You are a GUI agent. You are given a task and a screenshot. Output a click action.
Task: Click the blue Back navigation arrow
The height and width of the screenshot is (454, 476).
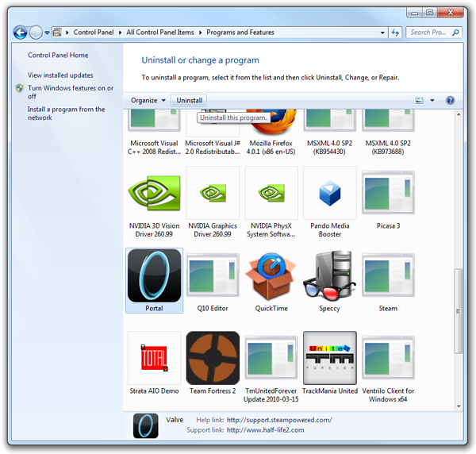pyautogui.click(x=21, y=33)
